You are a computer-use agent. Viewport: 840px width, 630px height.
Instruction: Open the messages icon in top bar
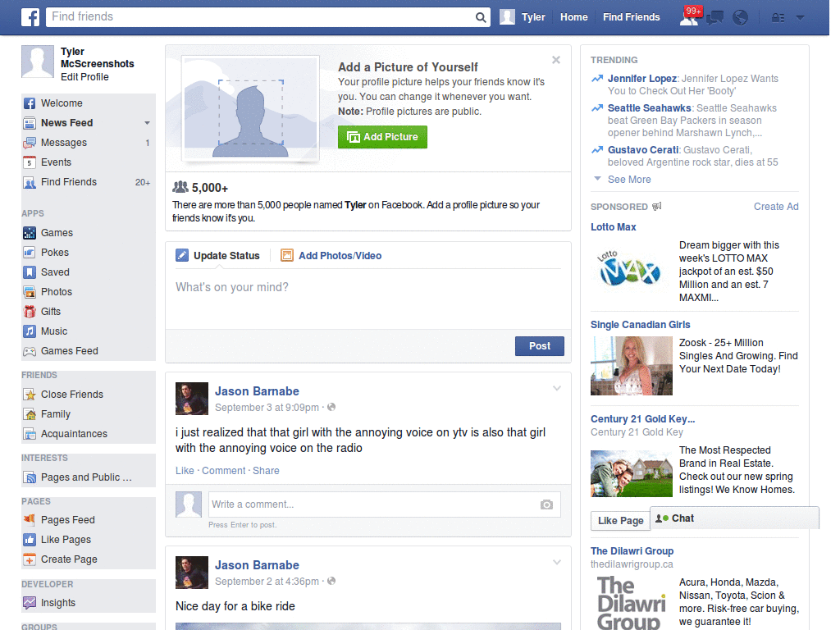(x=714, y=18)
